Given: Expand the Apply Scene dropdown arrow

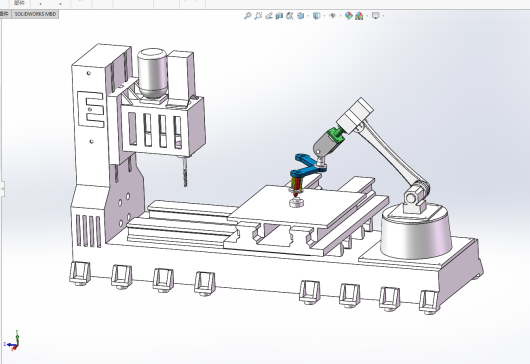Looking at the screenshot, I should pyautogui.click(x=367, y=16).
